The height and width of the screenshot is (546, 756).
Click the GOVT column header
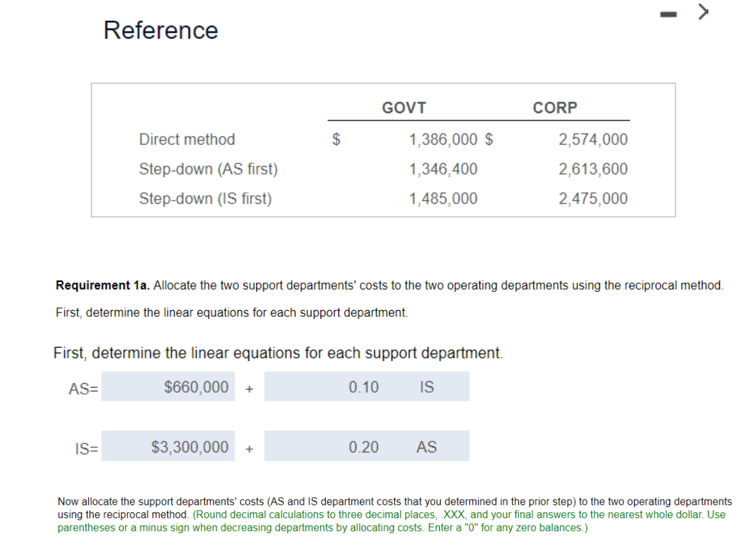[x=403, y=108]
